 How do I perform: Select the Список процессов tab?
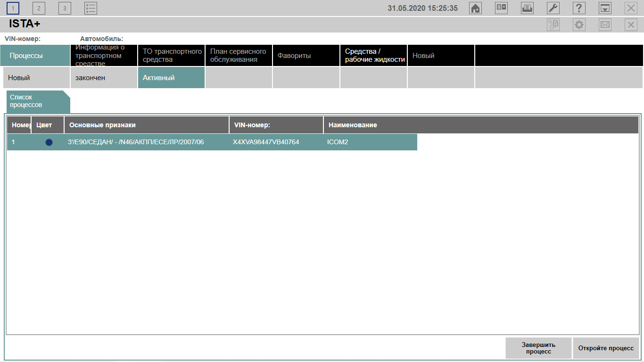coord(38,101)
